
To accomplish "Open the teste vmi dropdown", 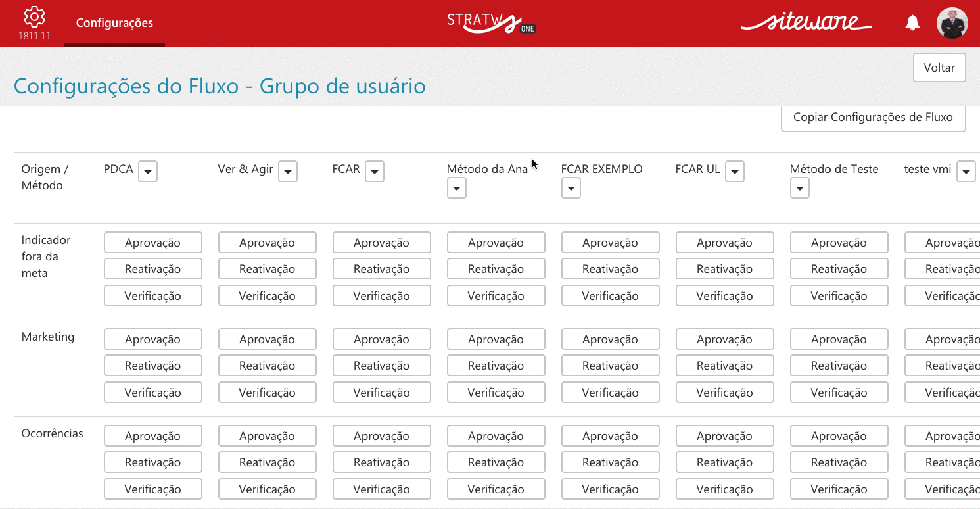I will (x=966, y=172).
